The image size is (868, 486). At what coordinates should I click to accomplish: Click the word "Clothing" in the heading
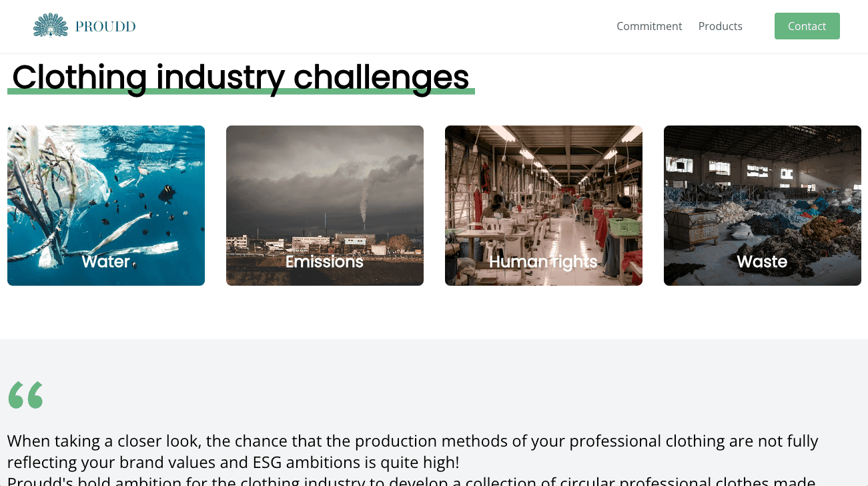click(x=79, y=77)
